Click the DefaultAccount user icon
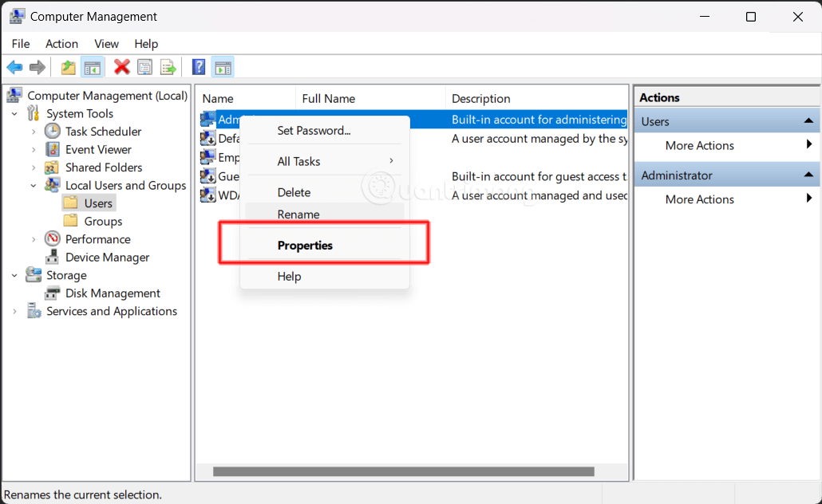Screen dimensions: 822x504 click(208, 138)
